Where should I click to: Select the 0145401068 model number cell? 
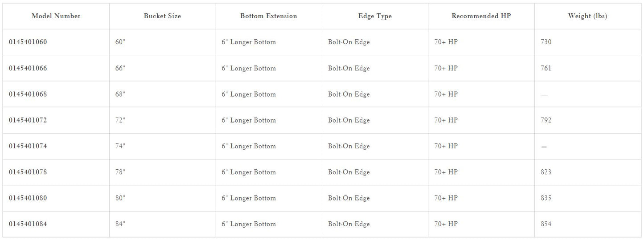(x=28, y=94)
